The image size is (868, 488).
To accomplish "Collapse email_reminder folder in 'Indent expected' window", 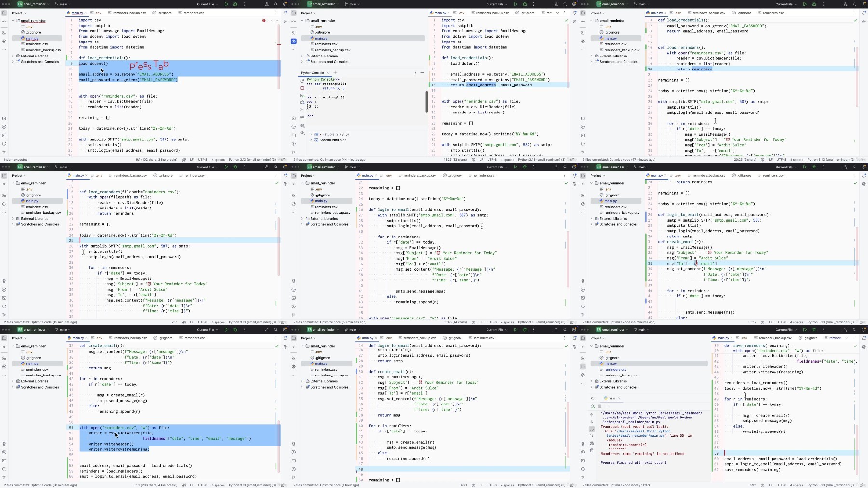I will (13, 21).
